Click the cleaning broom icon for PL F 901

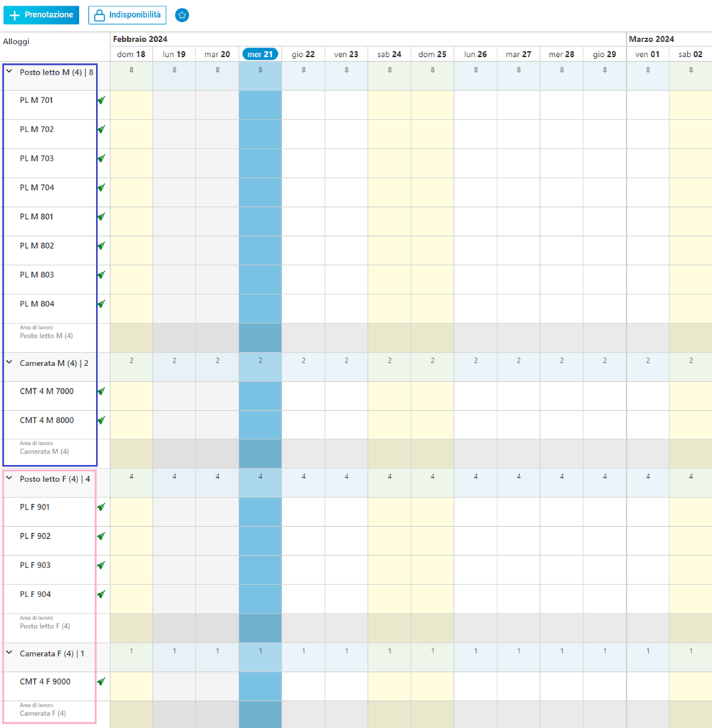(102, 507)
